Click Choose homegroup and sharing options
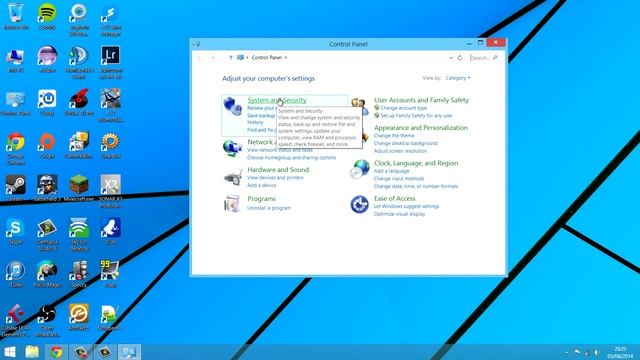This screenshot has width=640, height=360. [291, 158]
